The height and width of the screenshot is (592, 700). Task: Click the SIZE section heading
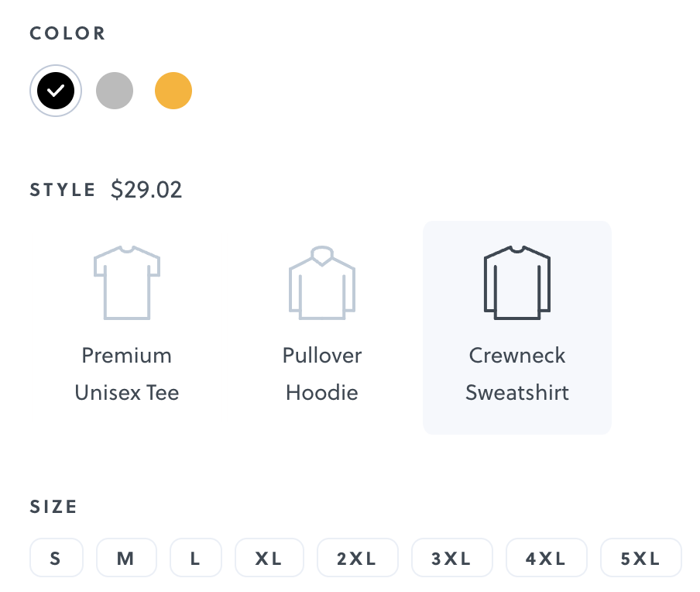pos(54,508)
